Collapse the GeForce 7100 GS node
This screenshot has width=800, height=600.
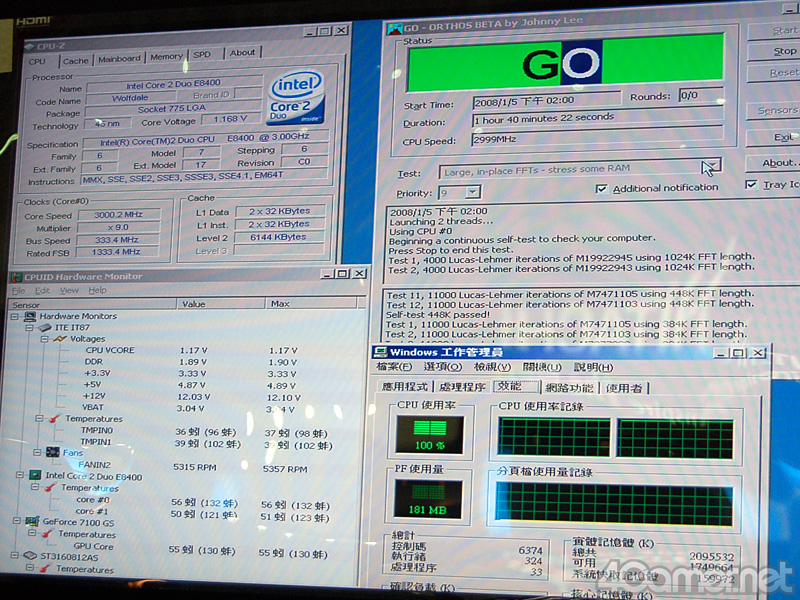17,521
